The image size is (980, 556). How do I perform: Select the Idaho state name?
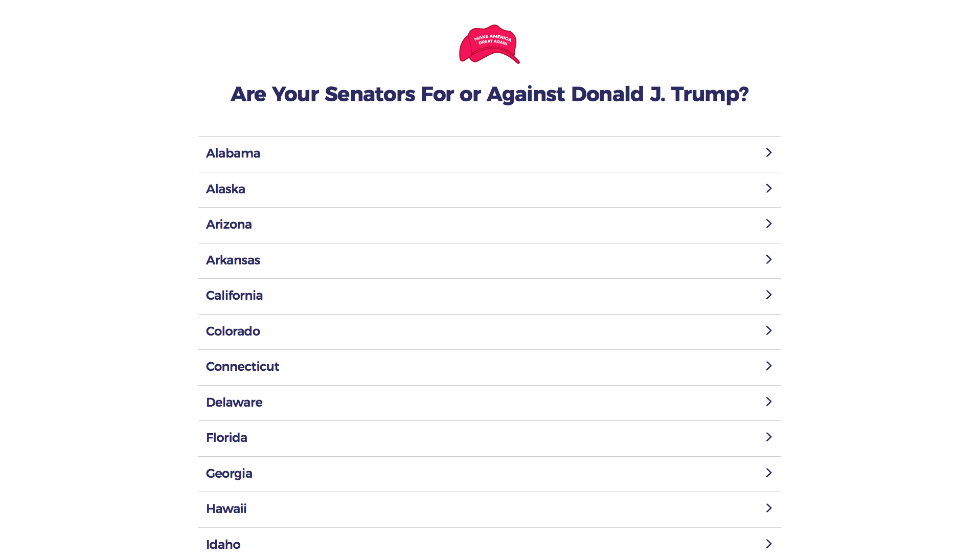tap(223, 544)
